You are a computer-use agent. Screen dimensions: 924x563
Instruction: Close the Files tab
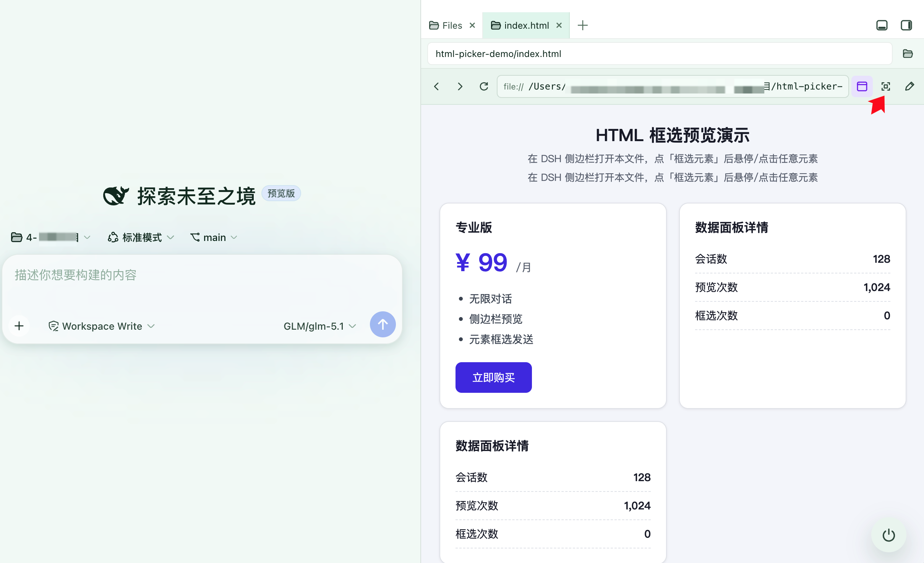click(x=472, y=25)
